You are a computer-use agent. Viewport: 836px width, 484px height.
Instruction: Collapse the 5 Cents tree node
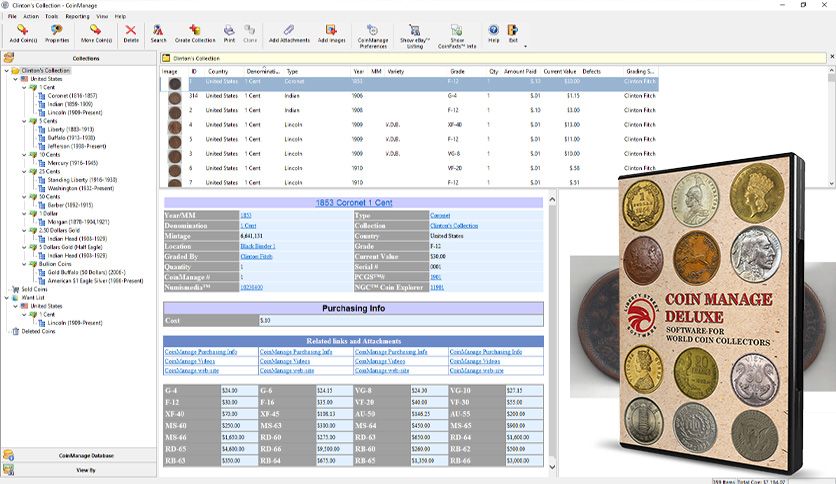pos(24,121)
